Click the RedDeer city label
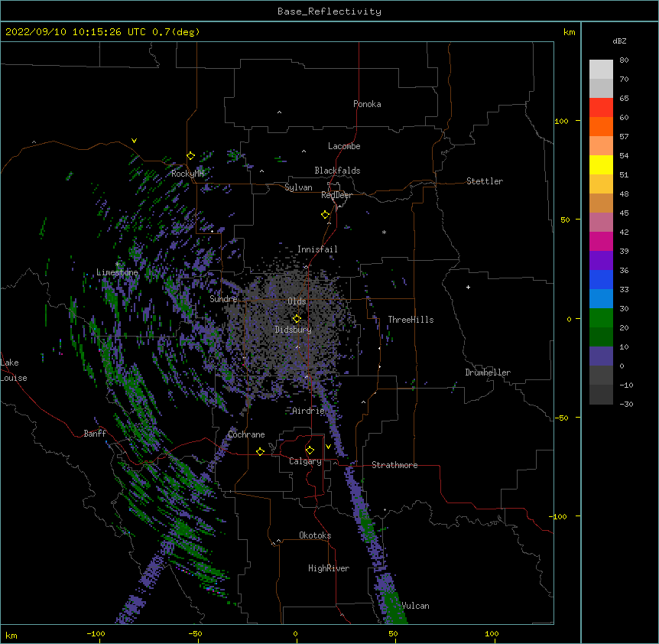This screenshot has height=644, width=659. click(x=336, y=195)
